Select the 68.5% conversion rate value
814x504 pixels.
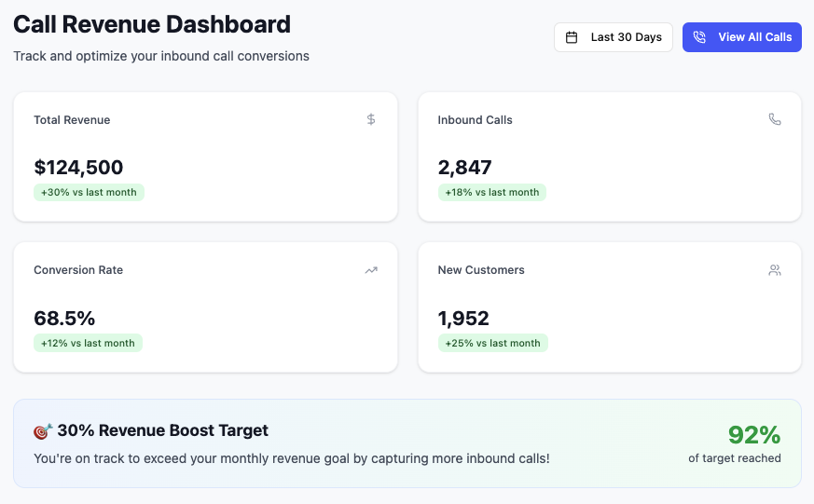coord(64,319)
